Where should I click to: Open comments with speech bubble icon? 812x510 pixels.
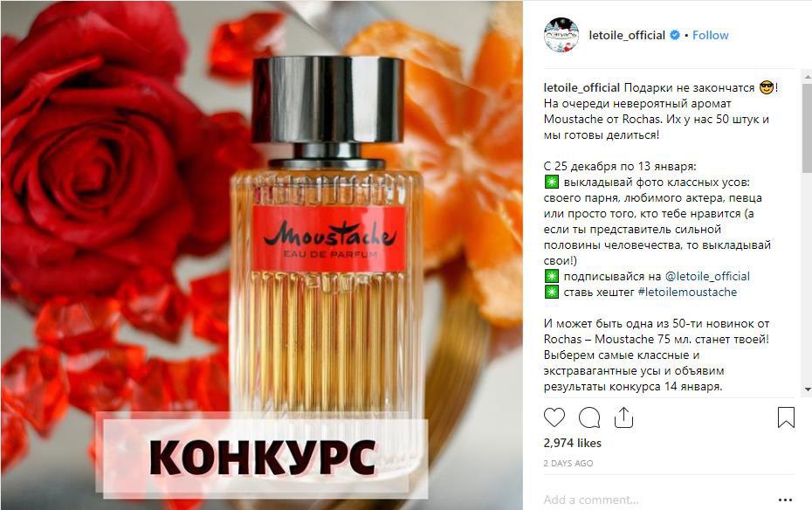pyautogui.click(x=589, y=417)
